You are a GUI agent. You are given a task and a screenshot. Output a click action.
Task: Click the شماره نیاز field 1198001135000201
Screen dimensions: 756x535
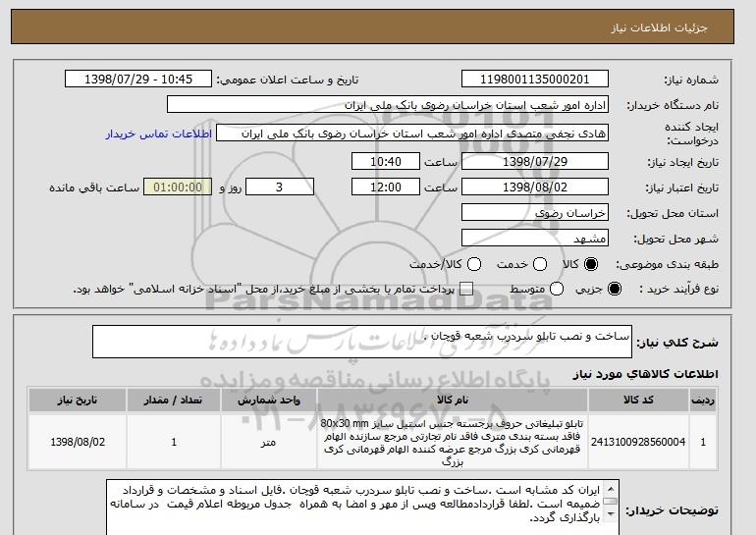point(535,80)
